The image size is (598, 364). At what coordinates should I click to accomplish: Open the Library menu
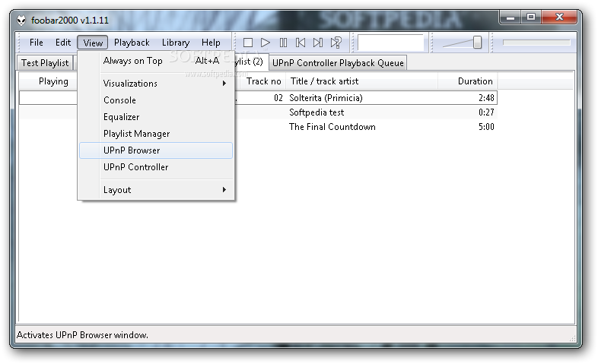[176, 43]
